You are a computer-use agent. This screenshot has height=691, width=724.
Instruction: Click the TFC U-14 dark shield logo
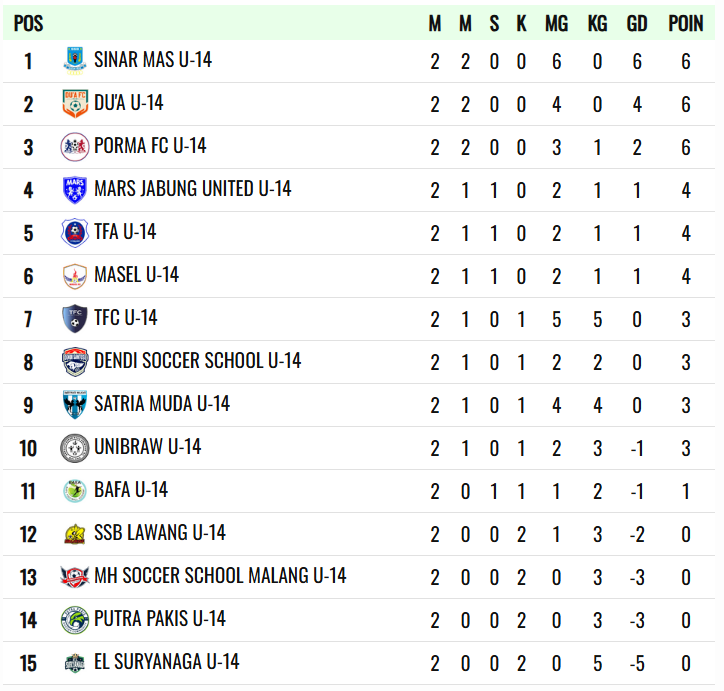pyautogui.click(x=75, y=319)
